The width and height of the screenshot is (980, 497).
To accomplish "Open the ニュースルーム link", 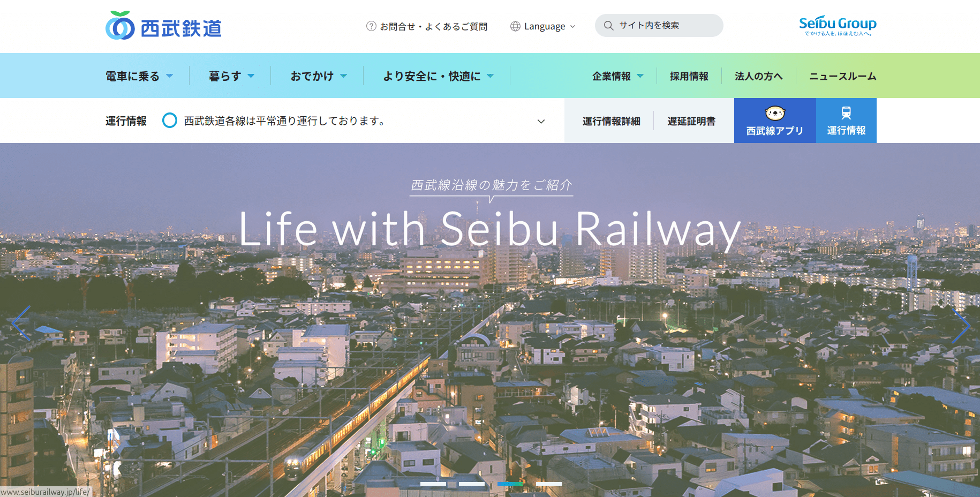I will click(x=842, y=76).
